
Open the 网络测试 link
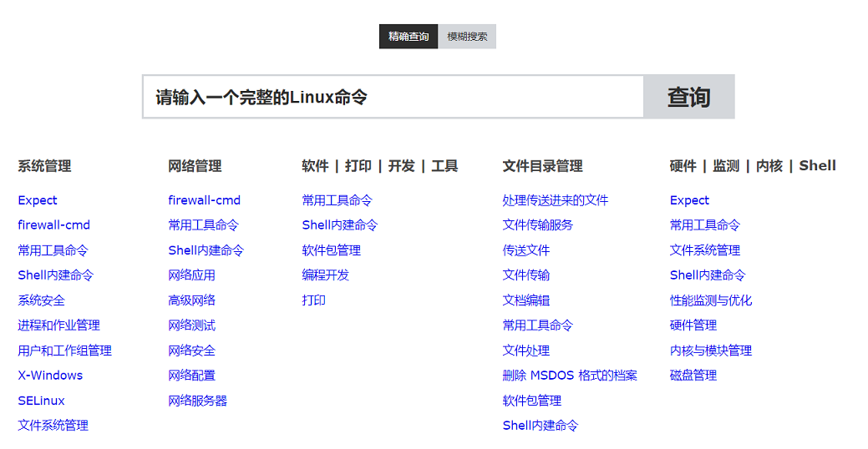pyautogui.click(x=191, y=325)
